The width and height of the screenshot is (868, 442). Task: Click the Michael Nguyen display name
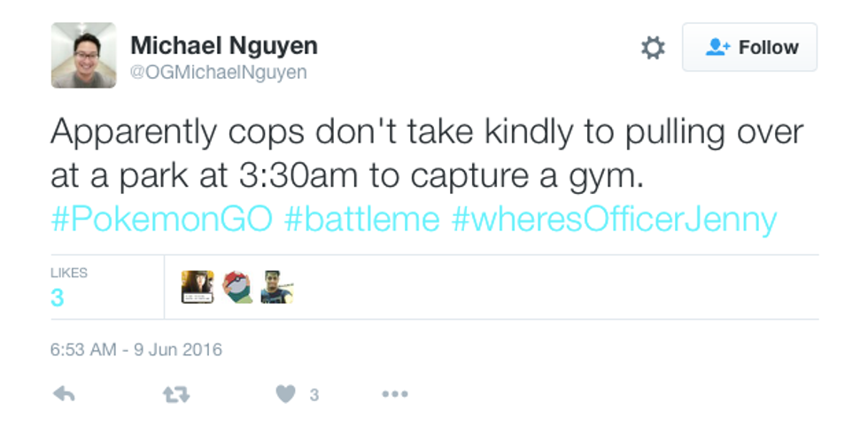pos(223,46)
